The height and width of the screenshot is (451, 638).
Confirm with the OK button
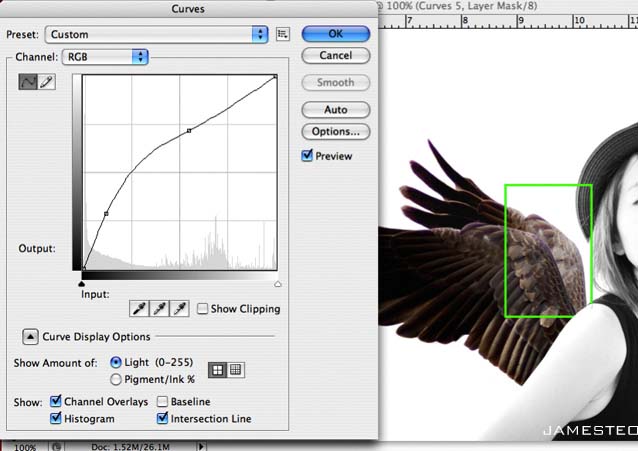click(336, 34)
